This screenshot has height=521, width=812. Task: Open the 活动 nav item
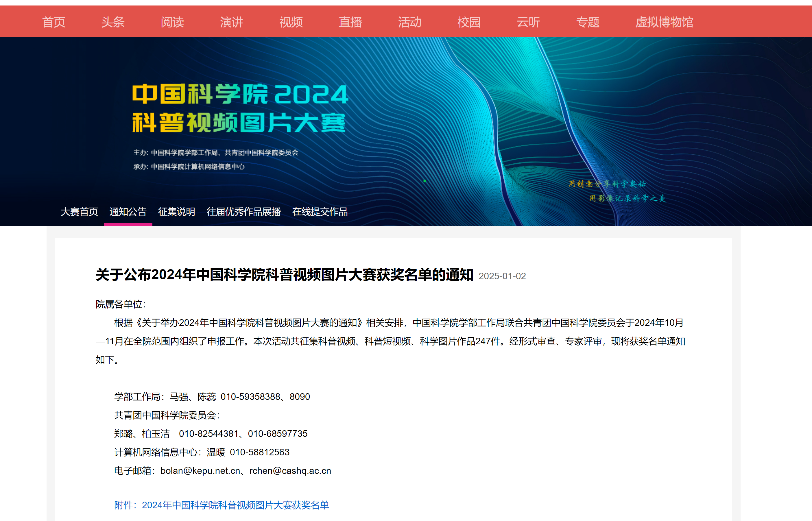[x=410, y=22]
